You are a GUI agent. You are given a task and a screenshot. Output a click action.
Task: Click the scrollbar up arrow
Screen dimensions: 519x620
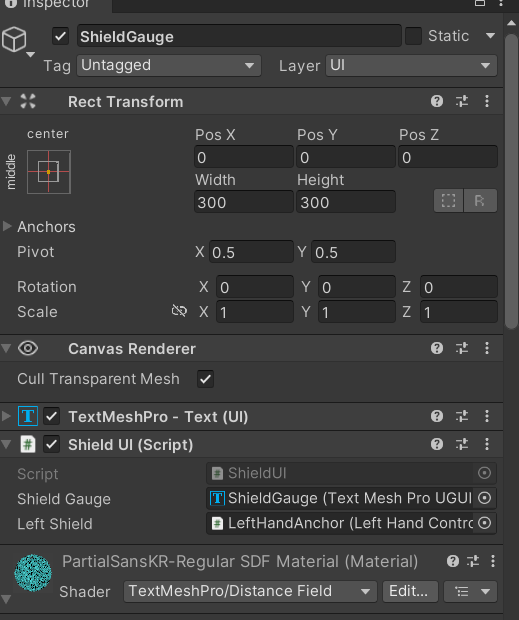511,23
